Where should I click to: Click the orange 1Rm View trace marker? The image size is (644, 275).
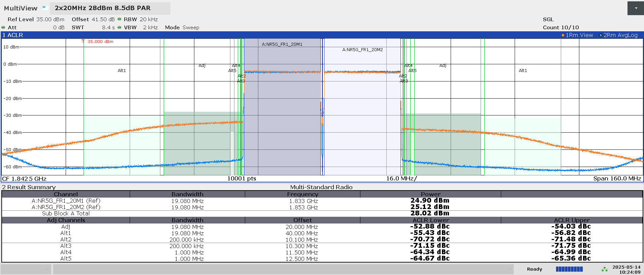(563, 35)
